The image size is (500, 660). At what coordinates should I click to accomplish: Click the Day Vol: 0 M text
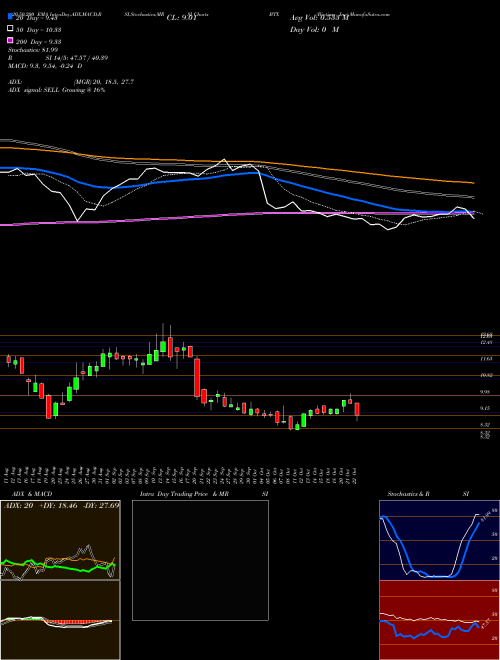(x=314, y=29)
